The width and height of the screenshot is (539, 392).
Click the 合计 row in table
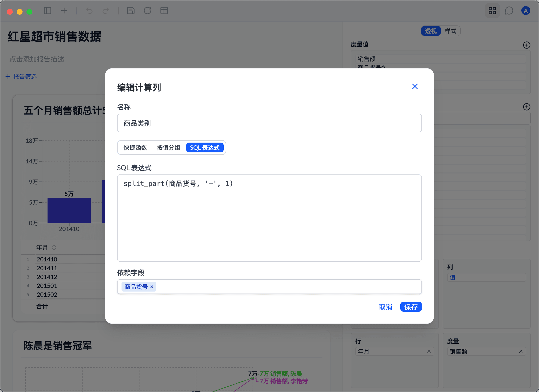63,306
